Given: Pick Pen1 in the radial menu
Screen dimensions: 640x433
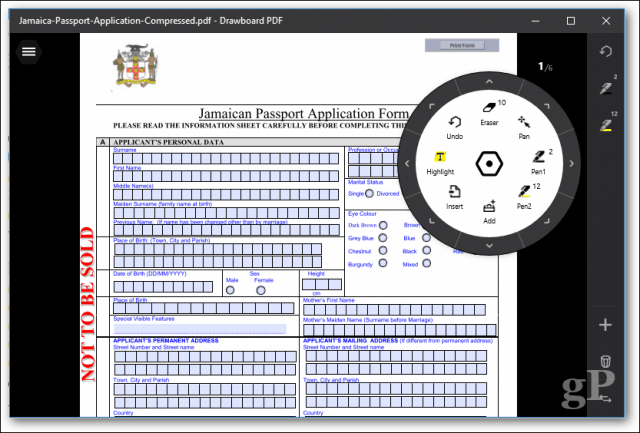Looking at the screenshot, I should (539, 162).
